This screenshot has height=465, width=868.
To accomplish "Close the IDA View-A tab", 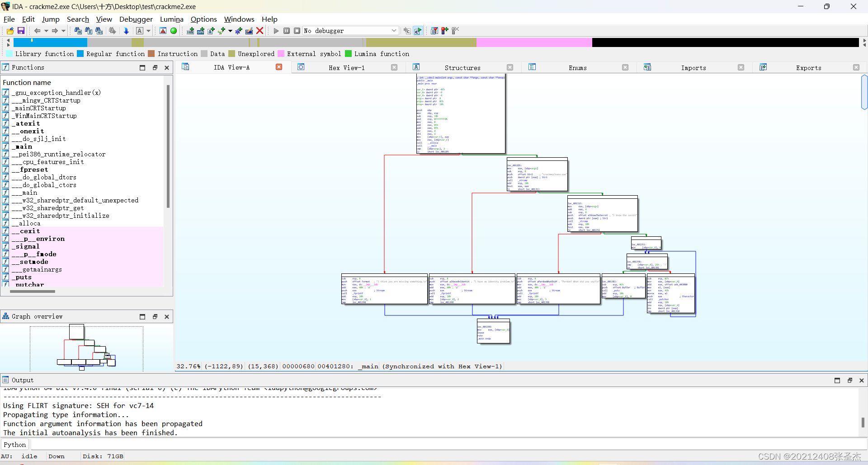I will (279, 67).
